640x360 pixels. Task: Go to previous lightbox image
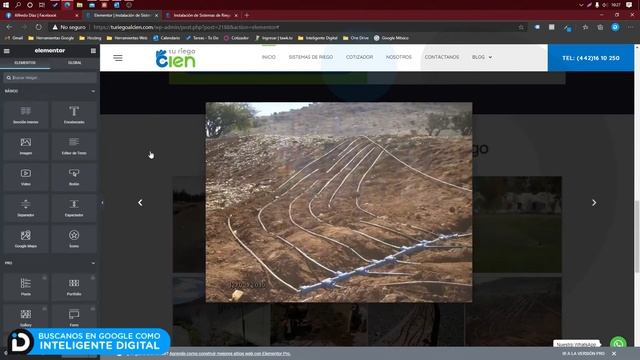pos(140,202)
